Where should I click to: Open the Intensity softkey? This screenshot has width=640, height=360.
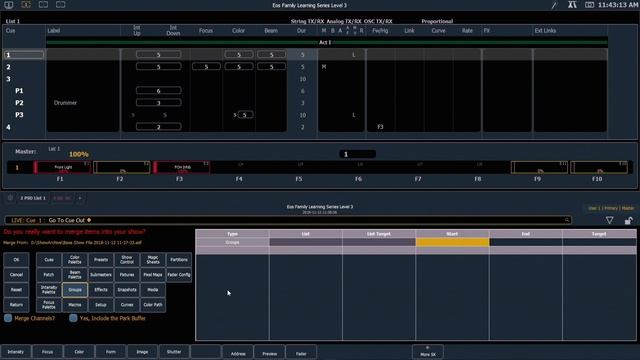coord(16,352)
